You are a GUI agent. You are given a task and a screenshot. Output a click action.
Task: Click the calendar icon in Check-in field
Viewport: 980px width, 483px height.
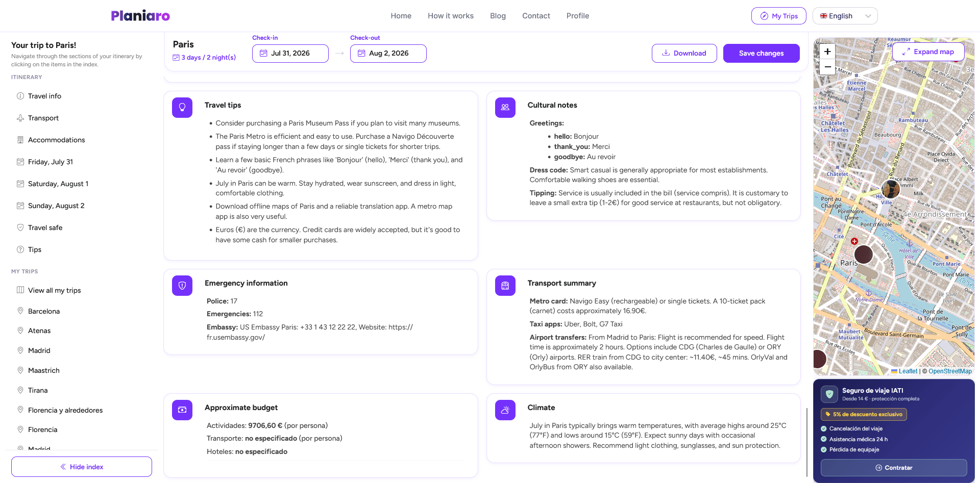point(263,53)
